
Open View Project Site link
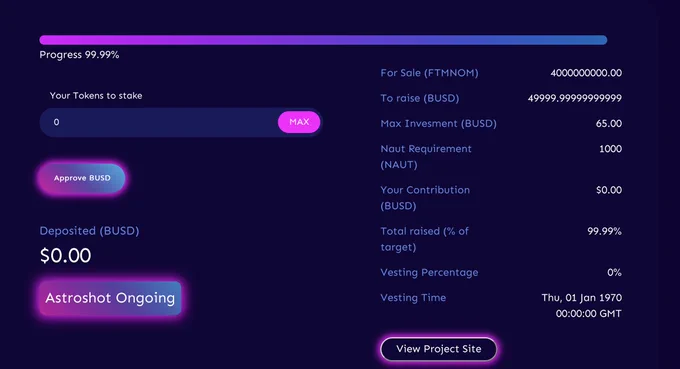(x=438, y=349)
